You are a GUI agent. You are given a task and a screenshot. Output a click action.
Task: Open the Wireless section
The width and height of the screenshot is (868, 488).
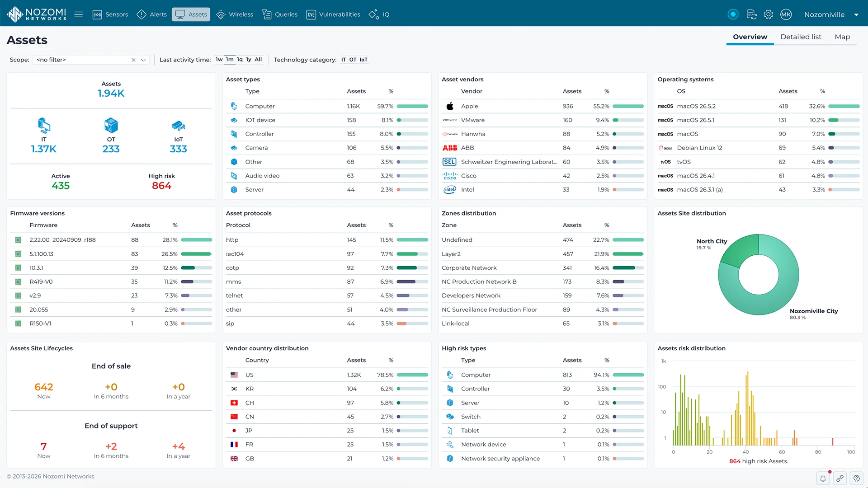click(x=235, y=14)
